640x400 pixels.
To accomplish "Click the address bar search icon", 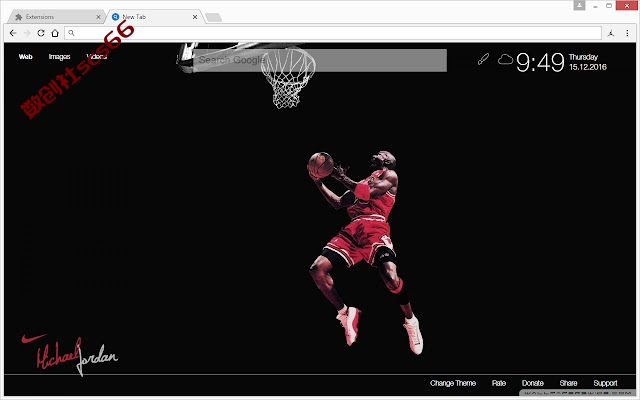I will (71, 33).
